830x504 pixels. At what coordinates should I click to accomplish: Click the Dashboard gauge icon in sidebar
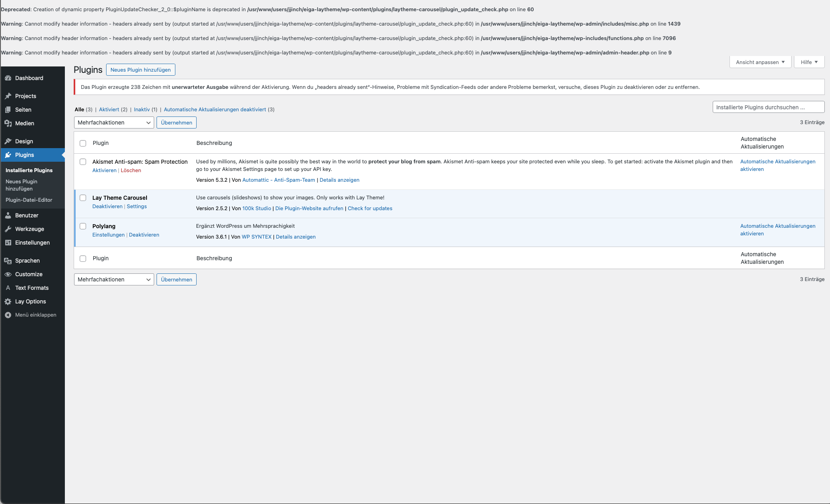pos(8,78)
